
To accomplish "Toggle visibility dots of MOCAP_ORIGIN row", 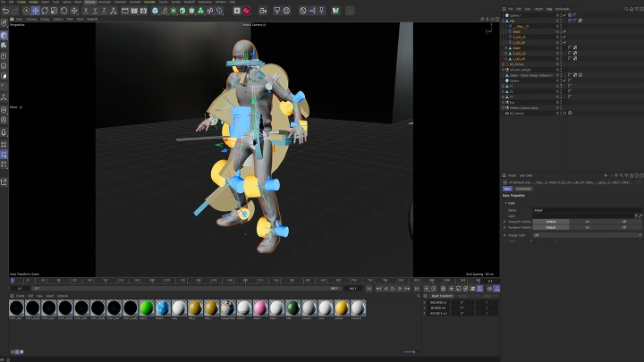I will point(561,70).
